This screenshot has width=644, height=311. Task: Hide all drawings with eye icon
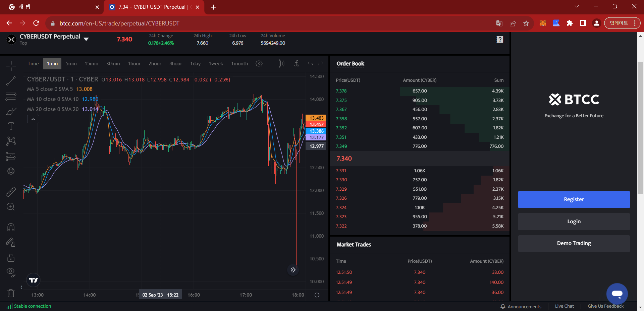11,272
